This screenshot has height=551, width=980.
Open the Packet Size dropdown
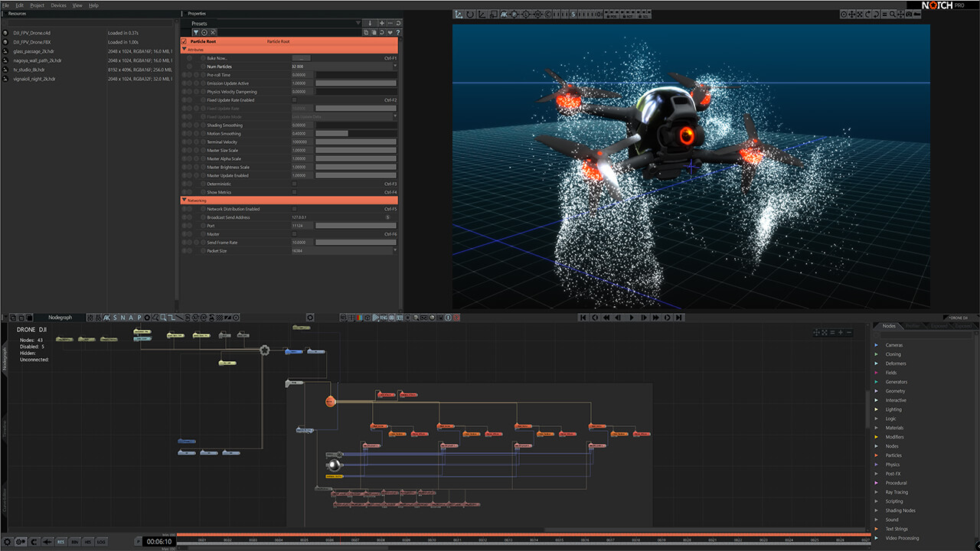[395, 251]
